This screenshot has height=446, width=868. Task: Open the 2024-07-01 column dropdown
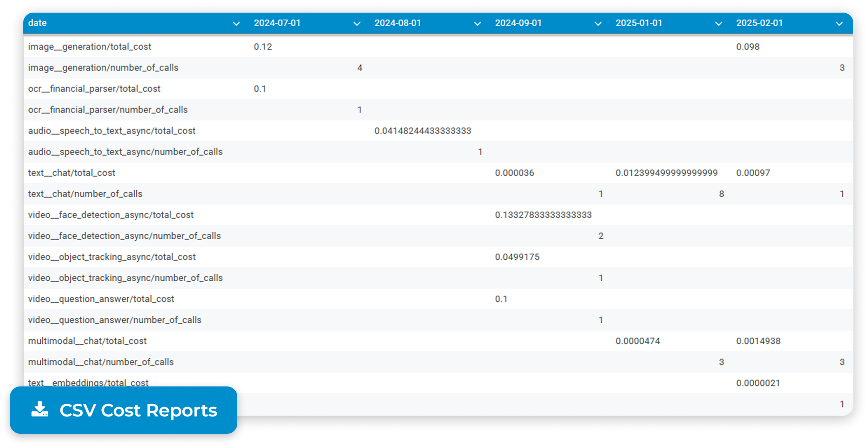tap(357, 23)
